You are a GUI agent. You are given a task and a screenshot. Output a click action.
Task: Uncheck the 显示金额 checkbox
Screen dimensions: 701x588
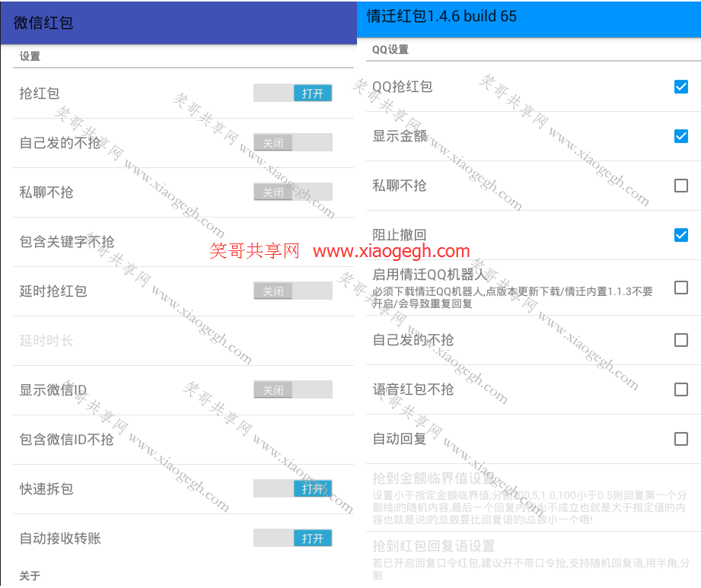point(681,136)
